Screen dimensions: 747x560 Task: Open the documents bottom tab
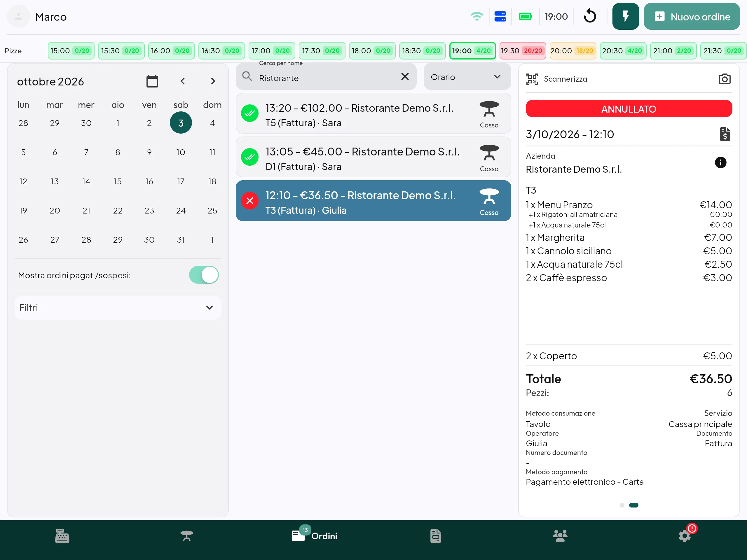(435, 536)
